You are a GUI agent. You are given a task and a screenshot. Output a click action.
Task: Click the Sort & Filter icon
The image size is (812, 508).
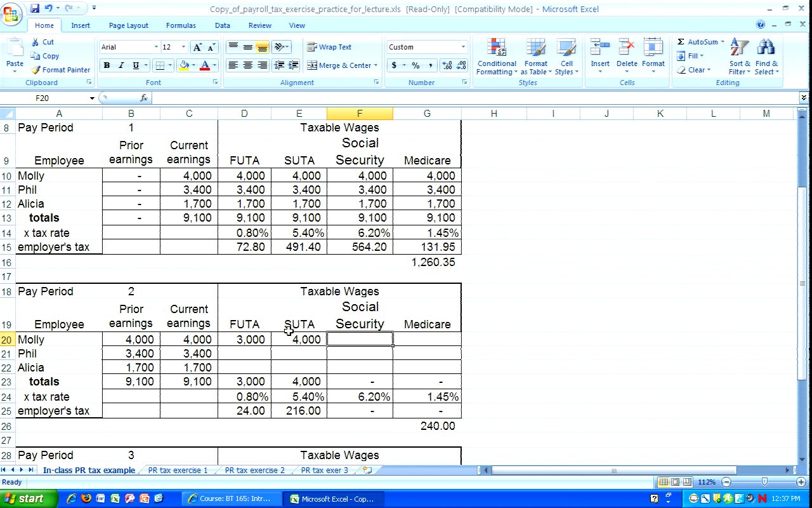[739, 48]
